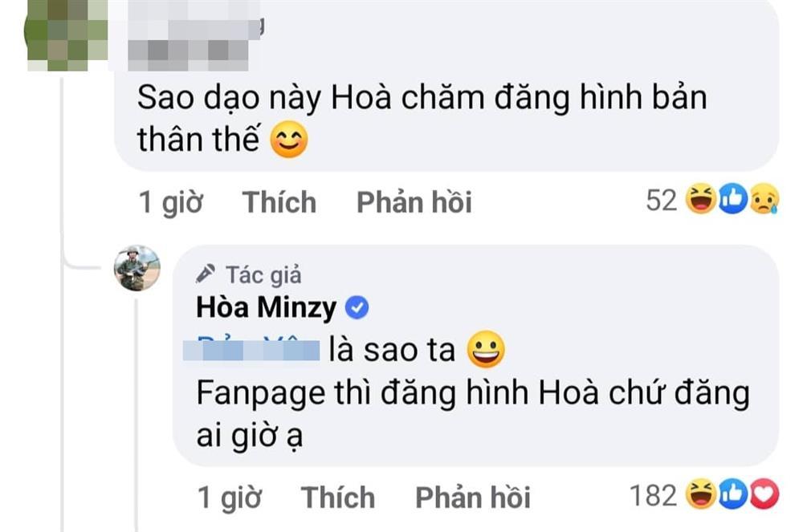This screenshot has width=803, height=532.
Task: Select Thích under the first comment
Action: click(279, 202)
